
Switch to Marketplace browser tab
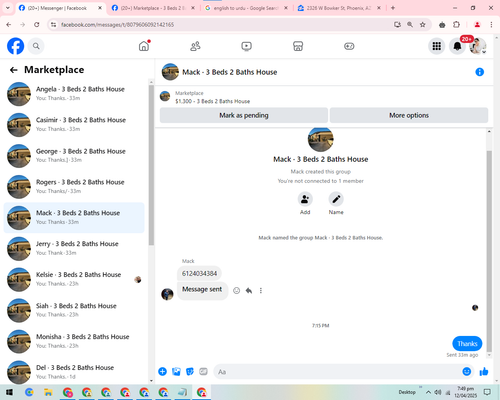pos(153,8)
